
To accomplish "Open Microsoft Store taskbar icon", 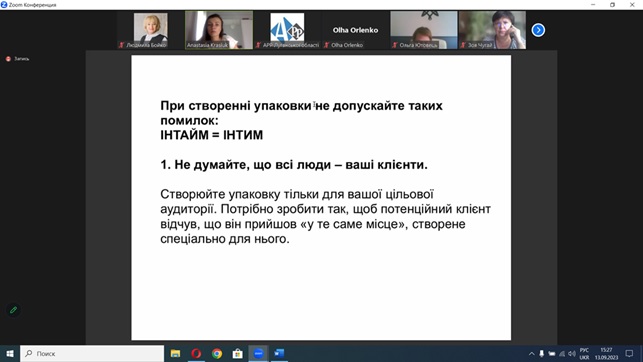I will tap(237, 353).
